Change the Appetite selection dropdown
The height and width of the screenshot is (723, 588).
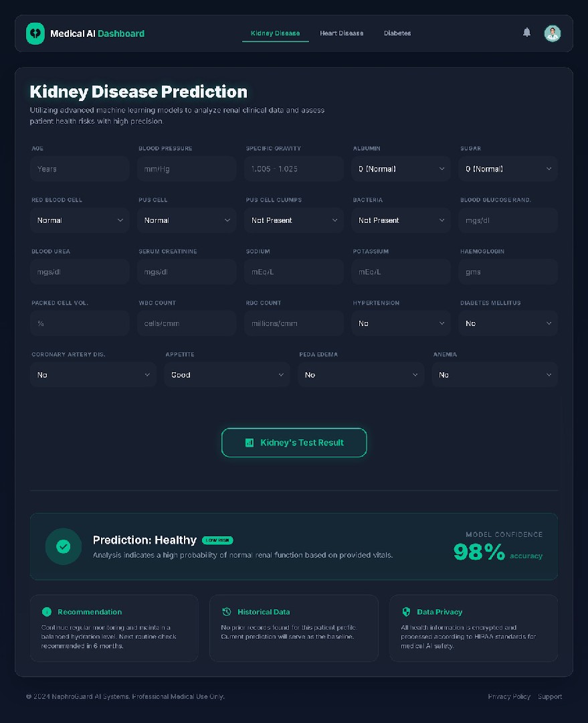pyautogui.click(x=227, y=375)
